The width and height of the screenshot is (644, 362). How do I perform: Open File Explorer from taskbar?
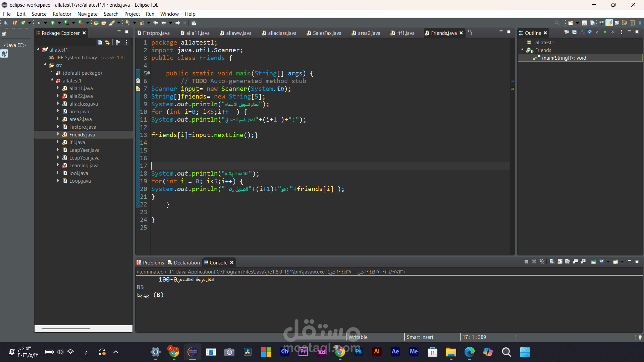click(451, 352)
